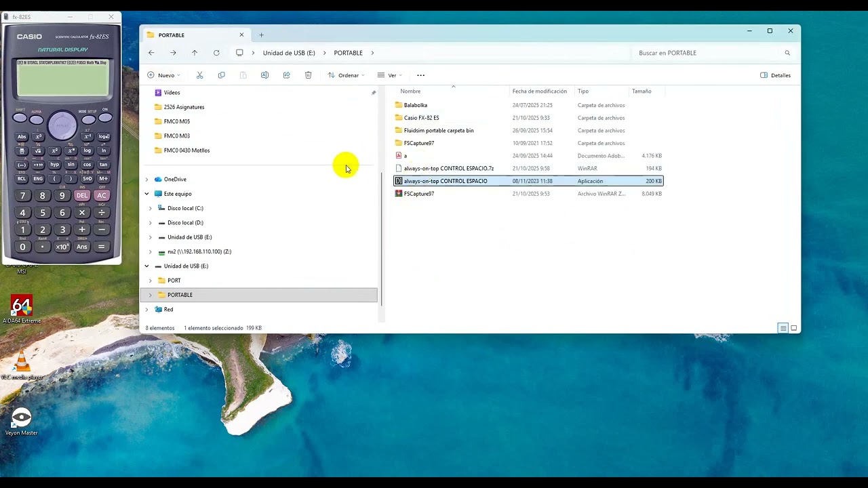This screenshot has width=868, height=488.
Task: Click the square root key on calculator
Action: 39,150
